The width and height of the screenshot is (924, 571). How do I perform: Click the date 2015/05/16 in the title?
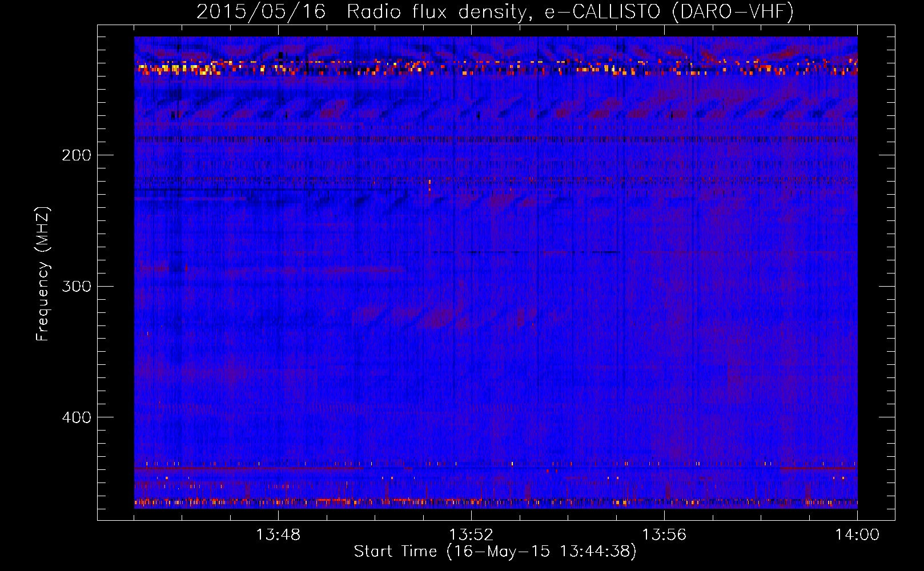pyautogui.click(x=261, y=11)
